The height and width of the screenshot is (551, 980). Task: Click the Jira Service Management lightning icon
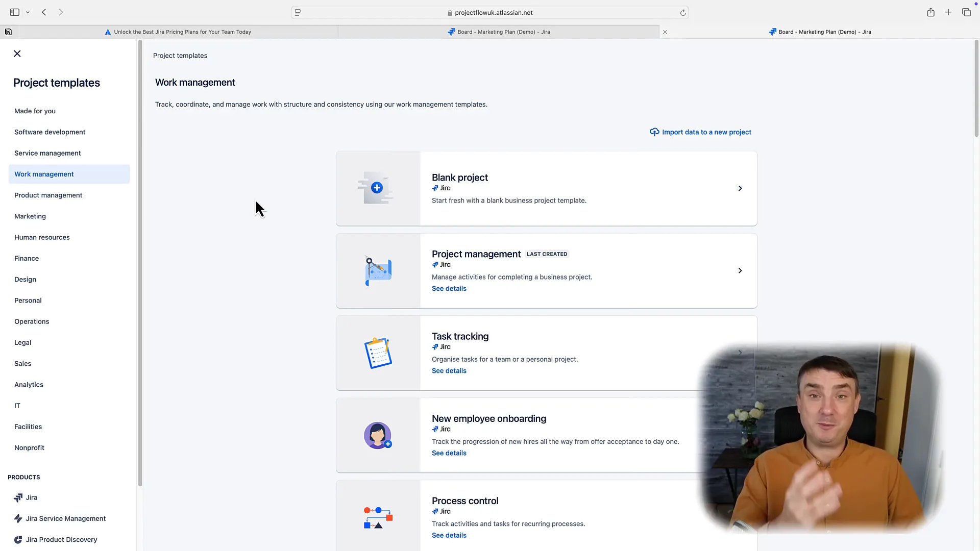pyautogui.click(x=18, y=518)
